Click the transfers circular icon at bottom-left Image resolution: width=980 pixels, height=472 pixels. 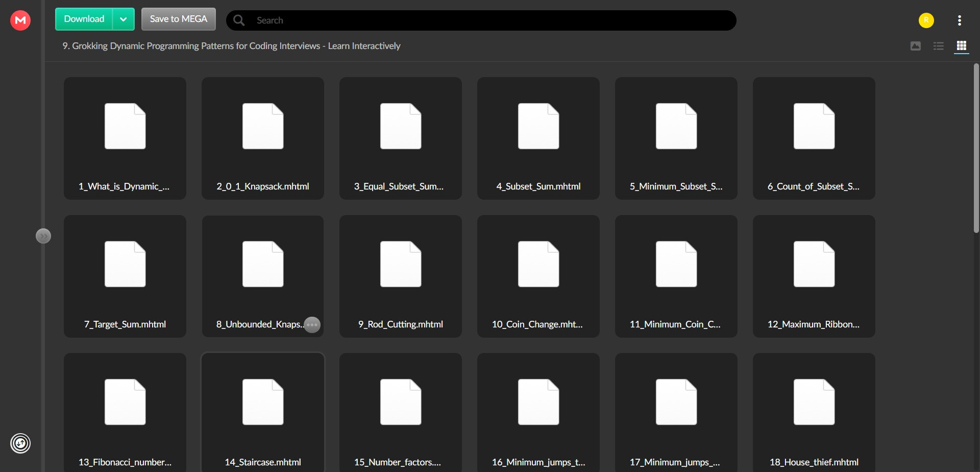coord(20,443)
